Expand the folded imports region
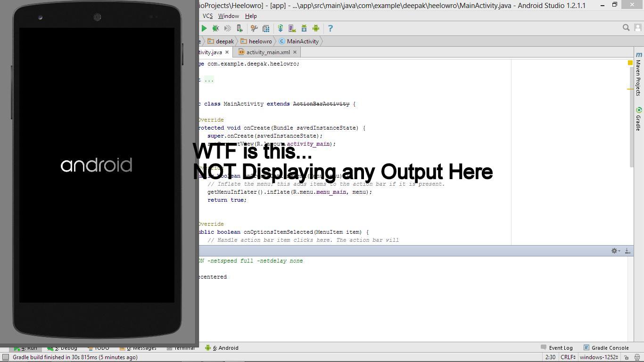Image resolution: width=644 pixels, height=362 pixels. (x=209, y=79)
